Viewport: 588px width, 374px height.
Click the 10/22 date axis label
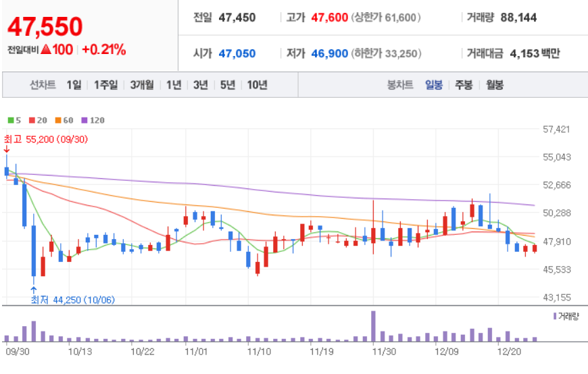tap(142, 352)
